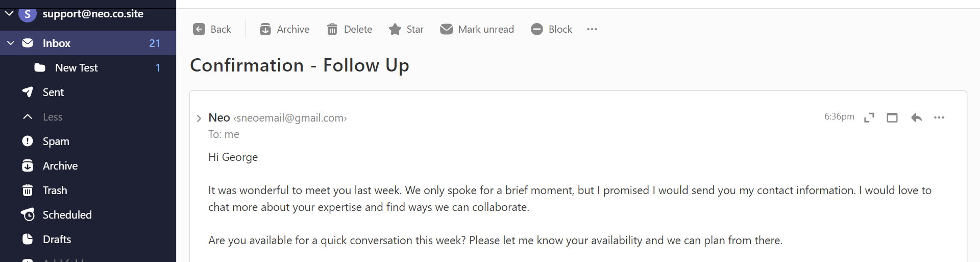Open the toolbar more options ellipsis

[592, 29]
